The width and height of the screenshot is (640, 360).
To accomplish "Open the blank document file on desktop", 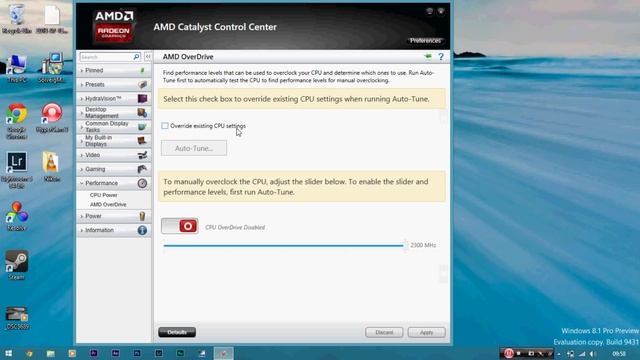I will [52, 18].
